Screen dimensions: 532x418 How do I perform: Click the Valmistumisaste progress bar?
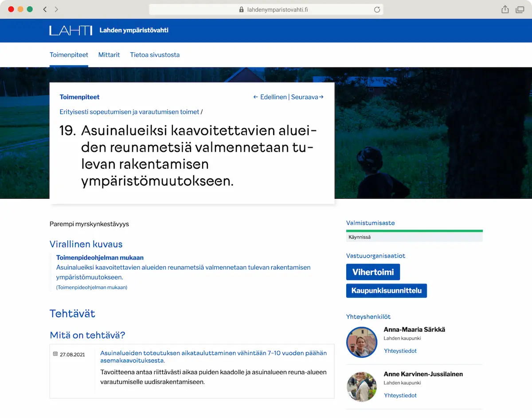point(415,231)
